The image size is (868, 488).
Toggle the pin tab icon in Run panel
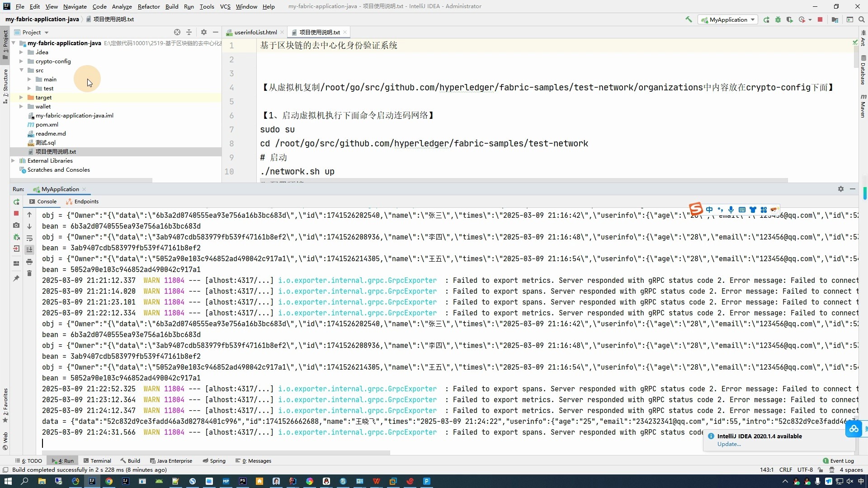(x=16, y=278)
